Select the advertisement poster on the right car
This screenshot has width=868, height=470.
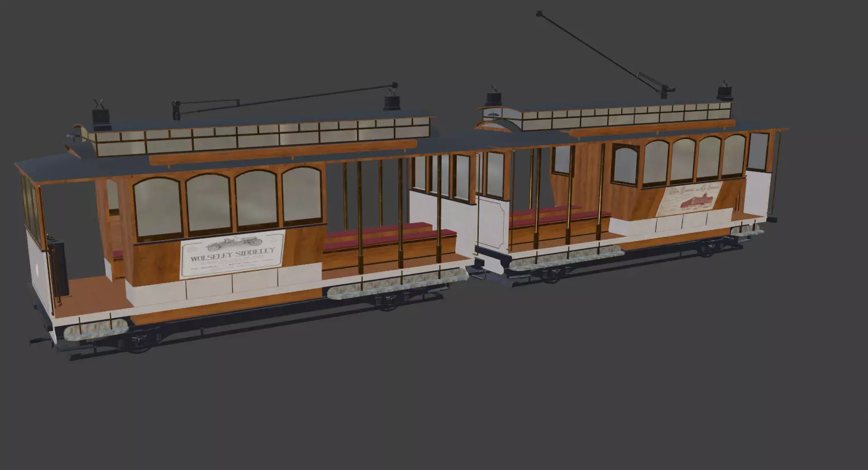(689, 198)
